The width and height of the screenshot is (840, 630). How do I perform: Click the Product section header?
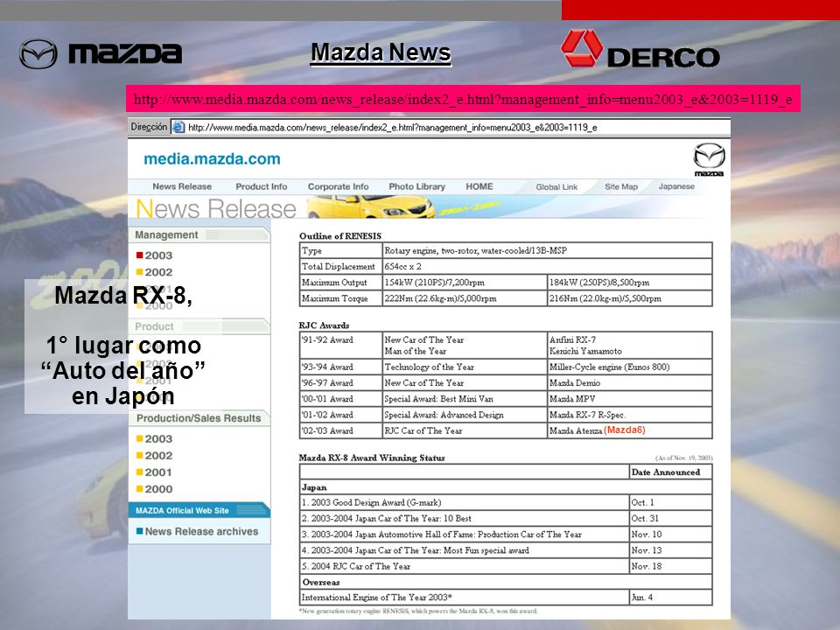click(x=199, y=326)
